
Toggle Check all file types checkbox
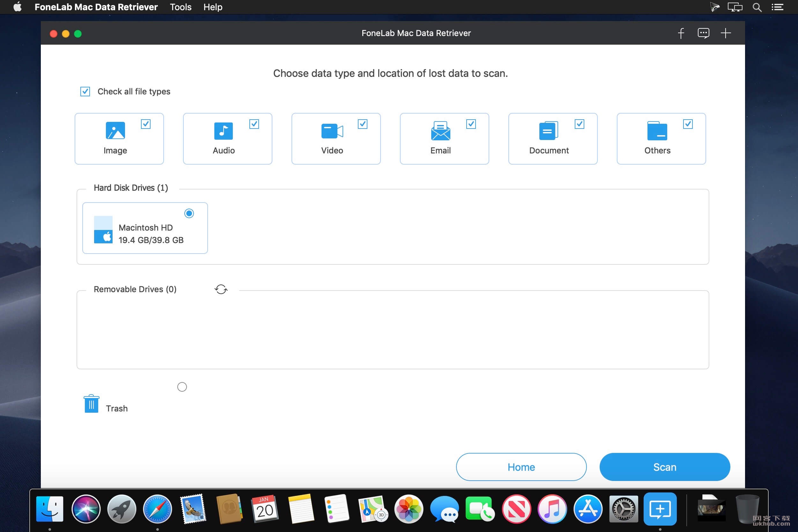point(85,91)
